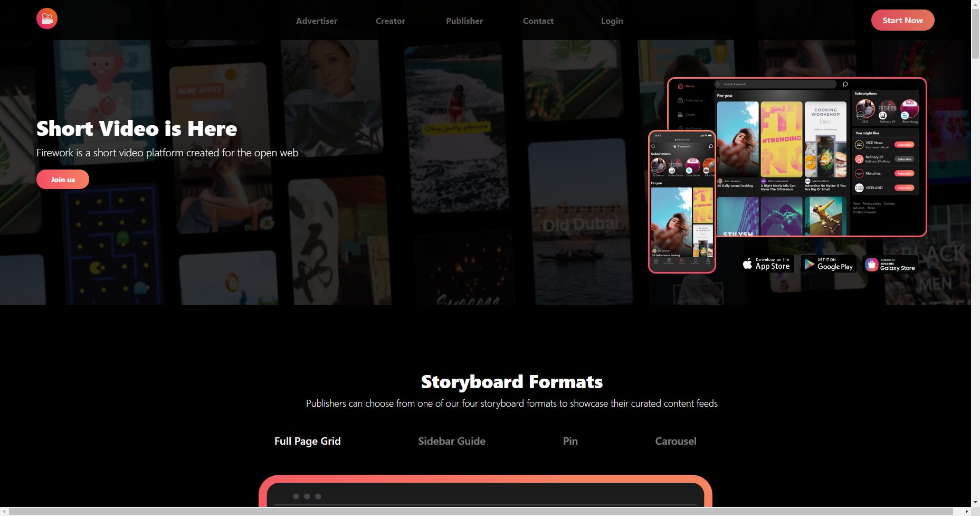
Task: Click the search icon in desktop mockup
Action: click(718, 84)
